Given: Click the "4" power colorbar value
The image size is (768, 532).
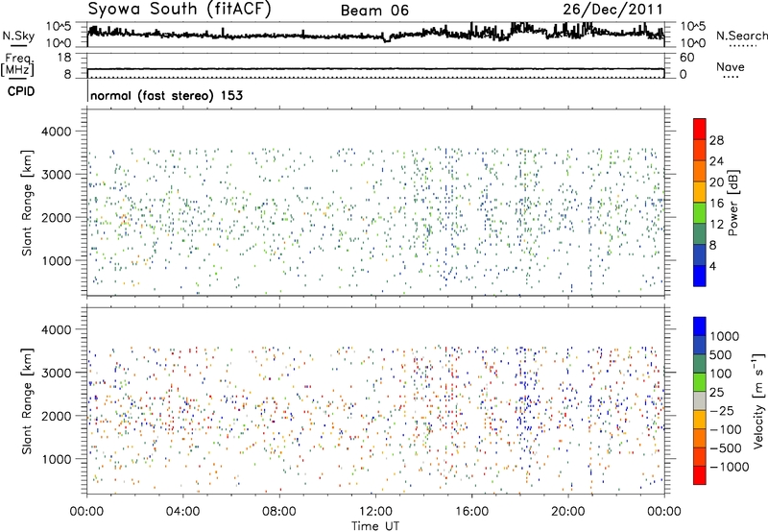Looking at the screenshot, I should click(713, 266).
